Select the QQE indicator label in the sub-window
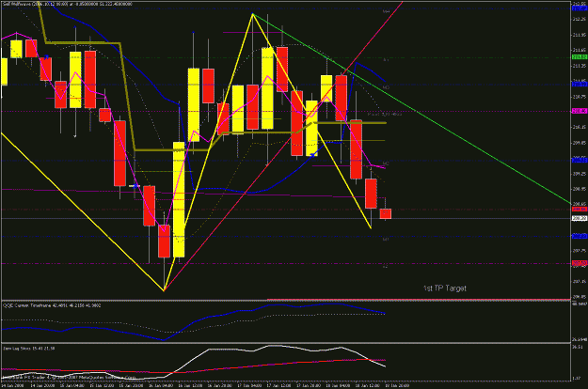 tap(51, 305)
